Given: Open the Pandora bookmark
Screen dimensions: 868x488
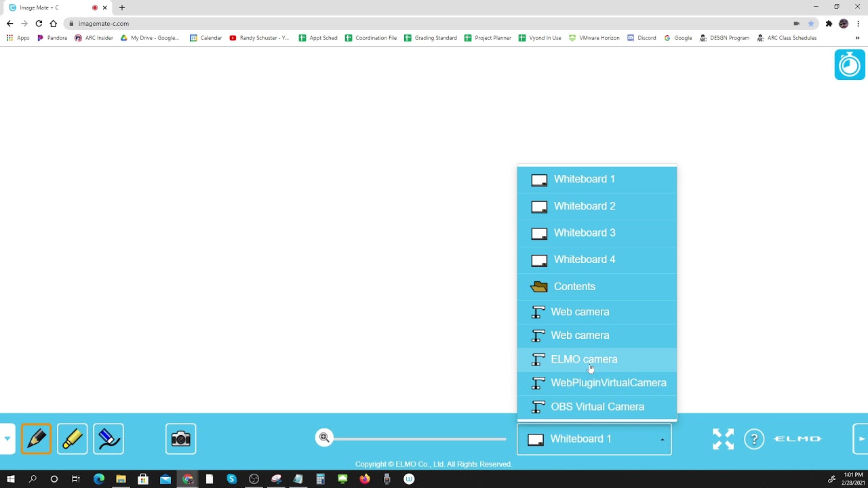Looking at the screenshot, I should [52, 38].
